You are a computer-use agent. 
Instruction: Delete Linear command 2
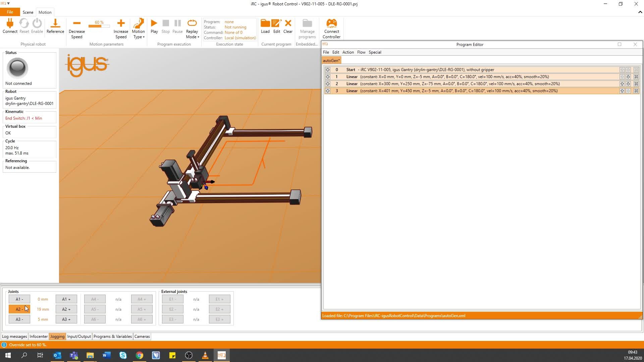(x=636, y=84)
